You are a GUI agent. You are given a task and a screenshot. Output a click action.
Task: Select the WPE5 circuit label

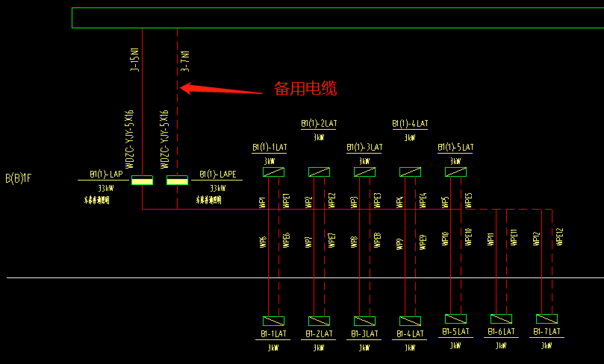point(468,201)
